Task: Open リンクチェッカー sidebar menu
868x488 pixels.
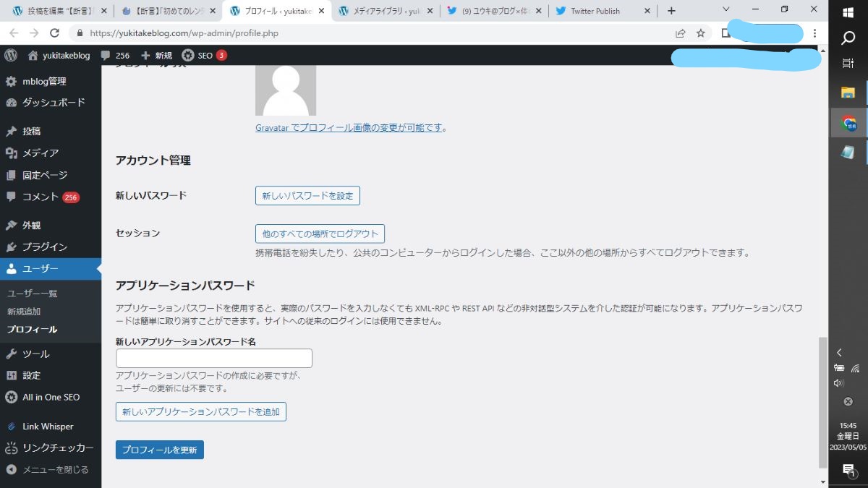Action: (51, 448)
